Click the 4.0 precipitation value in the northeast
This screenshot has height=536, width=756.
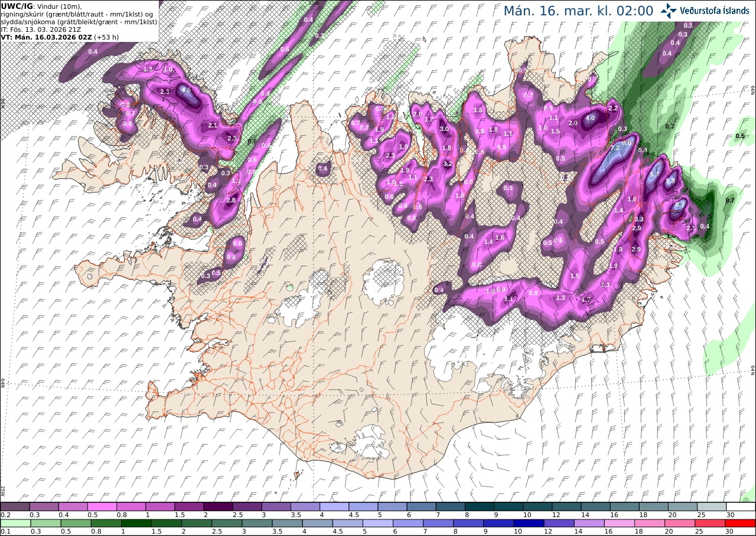click(x=590, y=117)
